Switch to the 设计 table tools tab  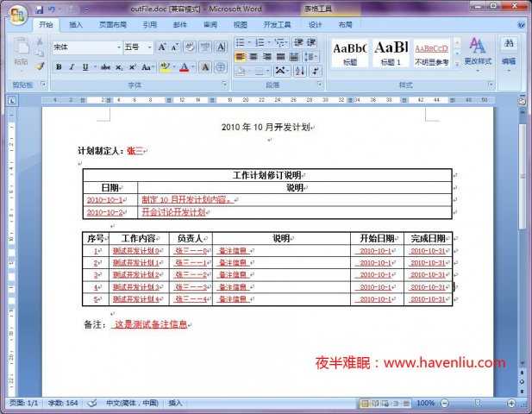315,25
